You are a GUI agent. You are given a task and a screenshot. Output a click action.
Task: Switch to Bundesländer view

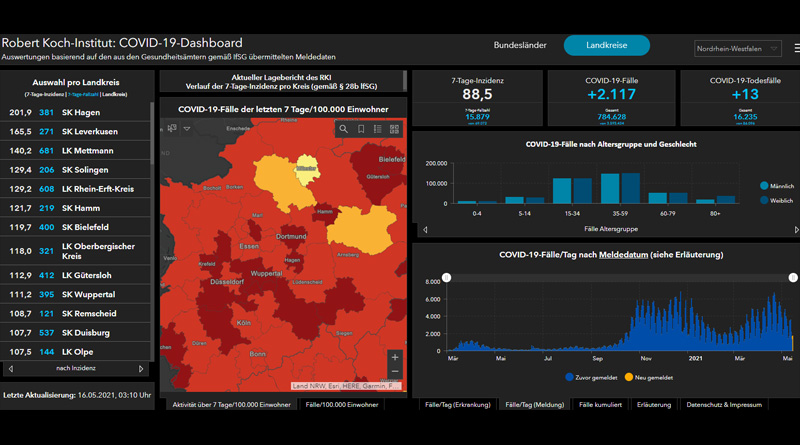click(520, 45)
